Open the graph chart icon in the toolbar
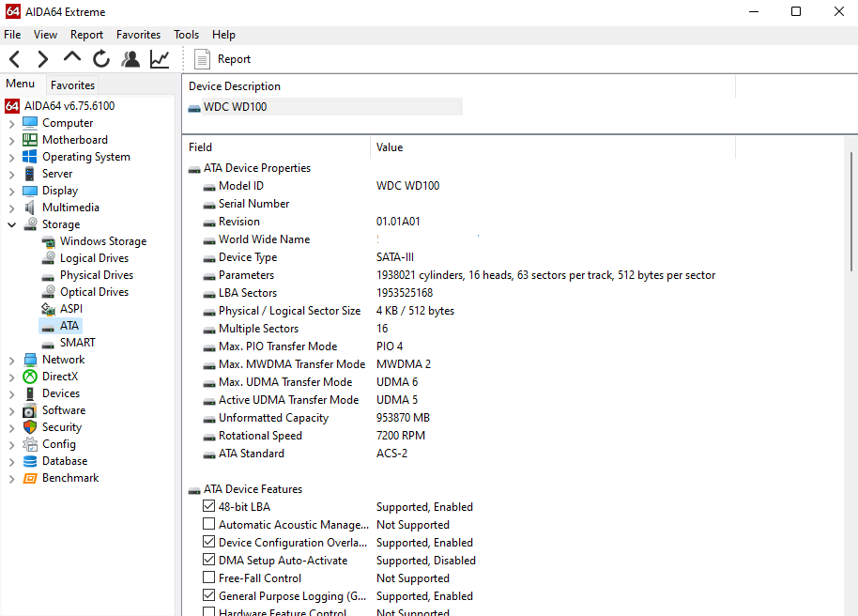The image size is (858, 616). 160,58
